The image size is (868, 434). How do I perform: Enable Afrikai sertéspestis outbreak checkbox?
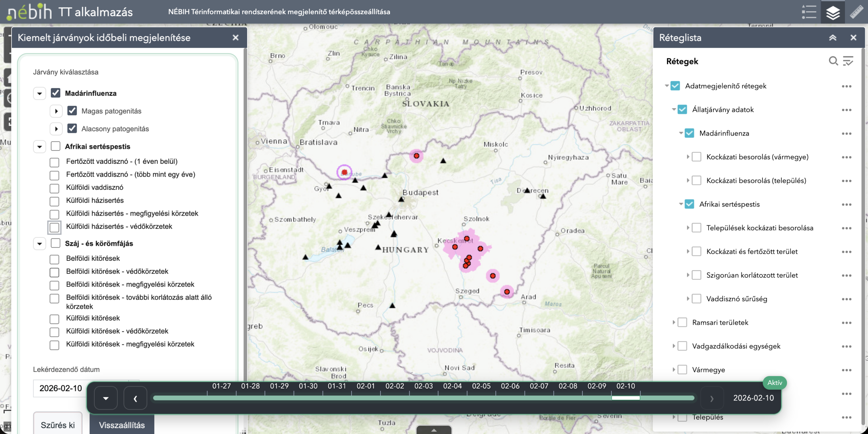pos(56,146)
